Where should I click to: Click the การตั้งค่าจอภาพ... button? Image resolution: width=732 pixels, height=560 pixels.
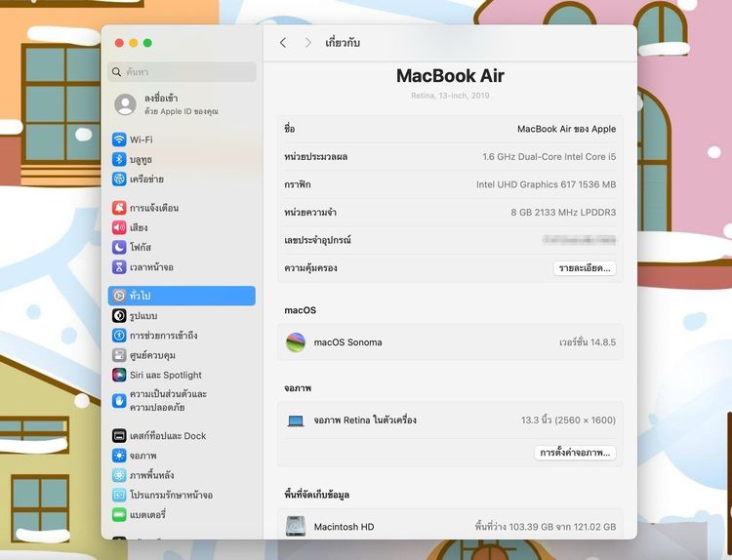(x=575, y=453)
